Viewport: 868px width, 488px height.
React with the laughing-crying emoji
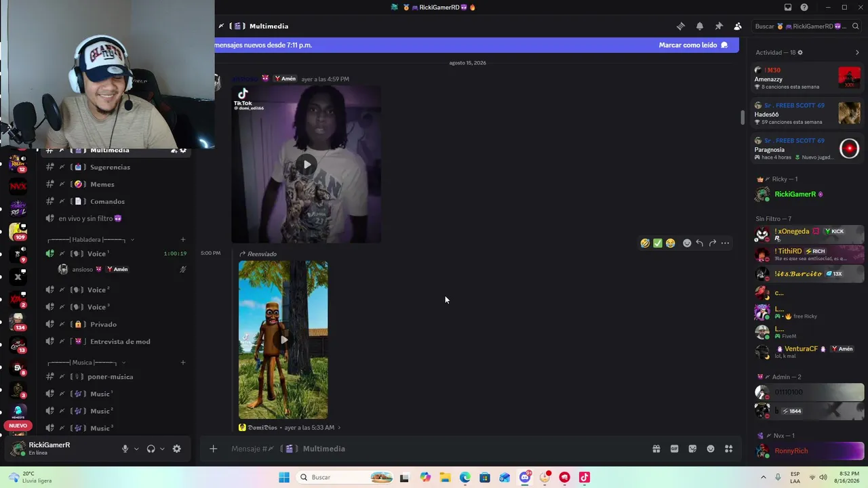point(645,243)
